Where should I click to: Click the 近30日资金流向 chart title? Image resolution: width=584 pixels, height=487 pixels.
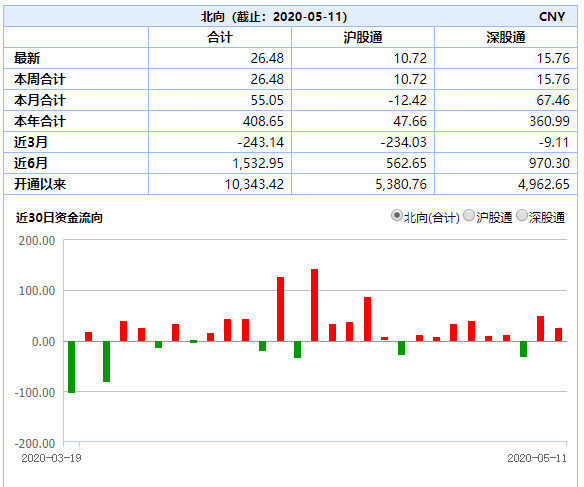click(59, 217)
